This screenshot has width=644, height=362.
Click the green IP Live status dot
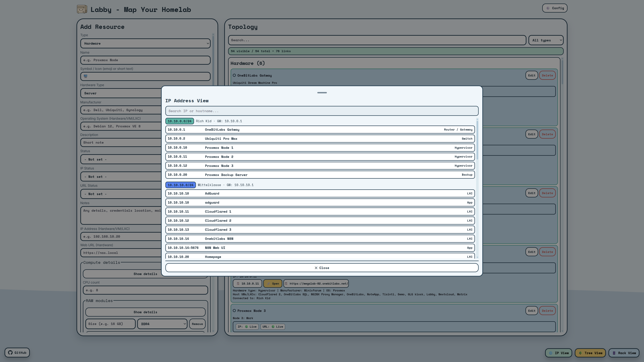(247, 326)
